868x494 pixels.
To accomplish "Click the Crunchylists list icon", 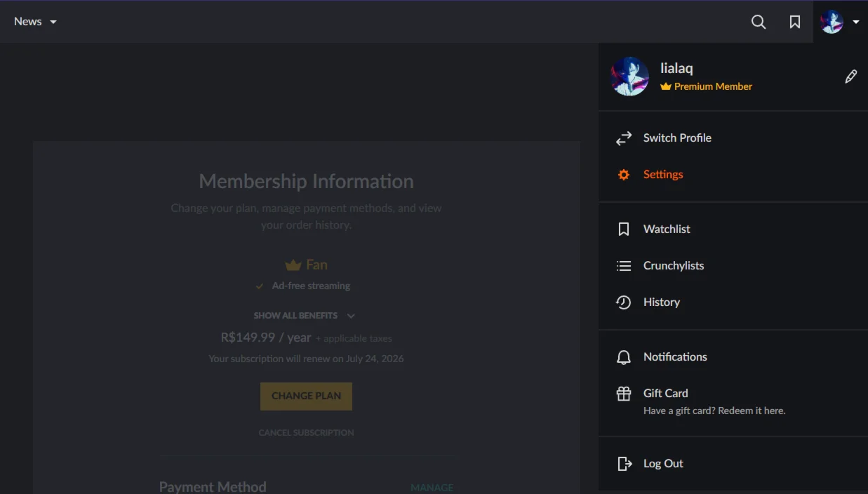I will tap(624, 266).
